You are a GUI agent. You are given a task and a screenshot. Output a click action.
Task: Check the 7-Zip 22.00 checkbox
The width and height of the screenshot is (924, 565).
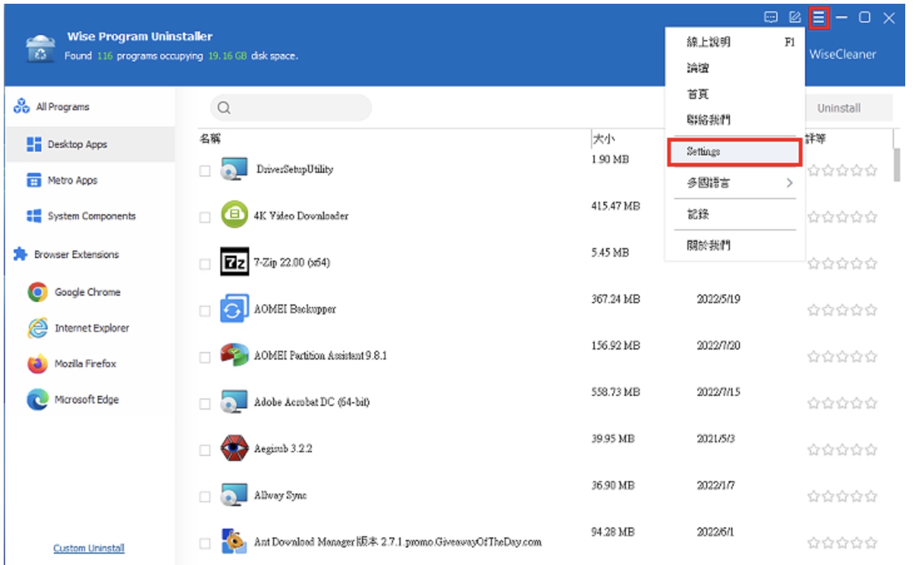(205, 264)
